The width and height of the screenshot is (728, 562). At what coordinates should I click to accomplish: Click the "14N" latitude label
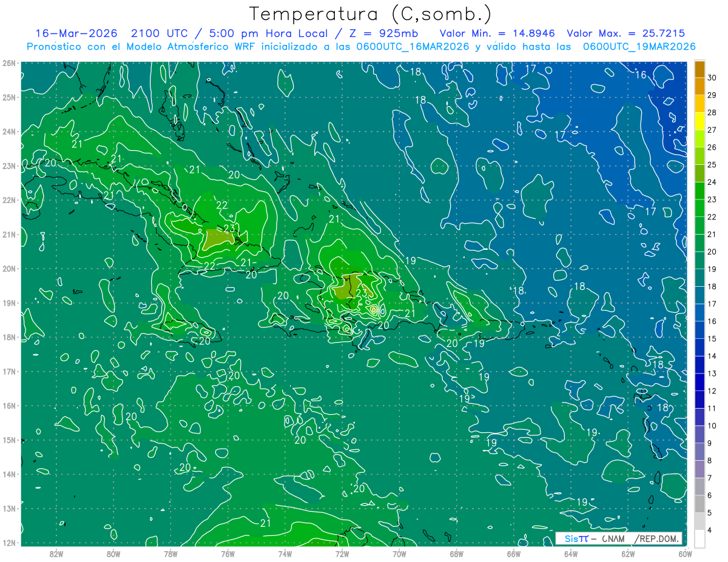[9, 474]
